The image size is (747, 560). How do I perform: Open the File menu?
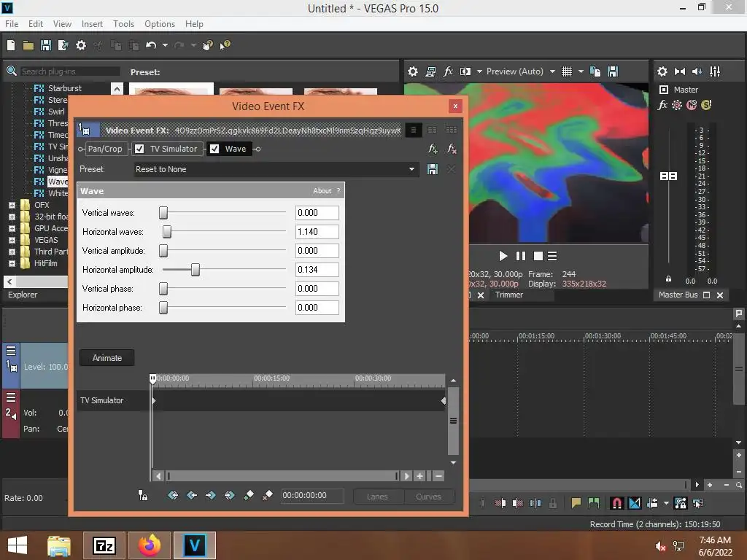(x=12, y=24)
